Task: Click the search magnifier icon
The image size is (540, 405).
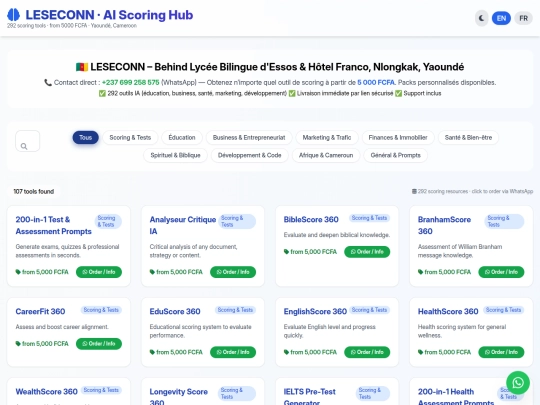Action: pyautogui.click(x=24, y=146)
